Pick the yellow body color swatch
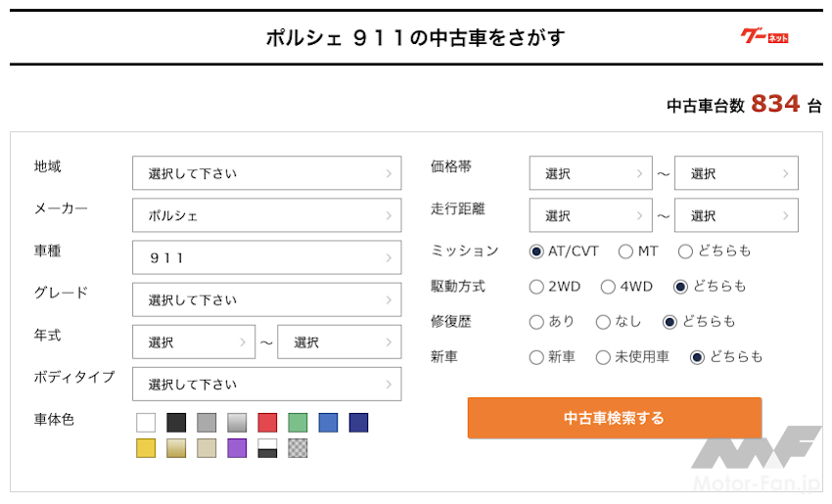The height and width of the screenshot is (504, 832). (x=146, y=448)
